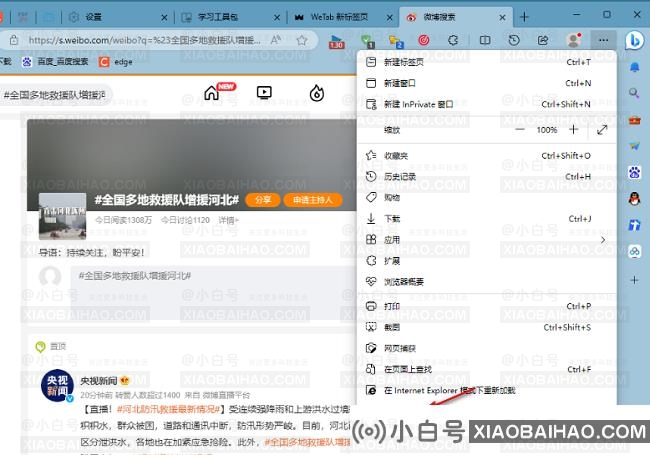Select 新建 InPrivate 窗口 menu item
This screenshot has width=650, height=455.
tap(487, 104)
